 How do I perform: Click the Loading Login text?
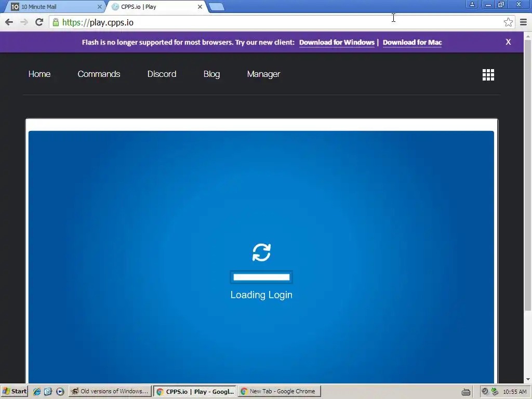(262, 295)
